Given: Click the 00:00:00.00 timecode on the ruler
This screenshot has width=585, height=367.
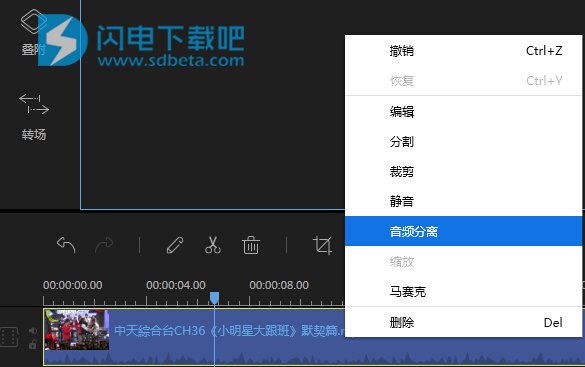Looking at the screenshot, I should pyautogui.click(x=73, y=285).
